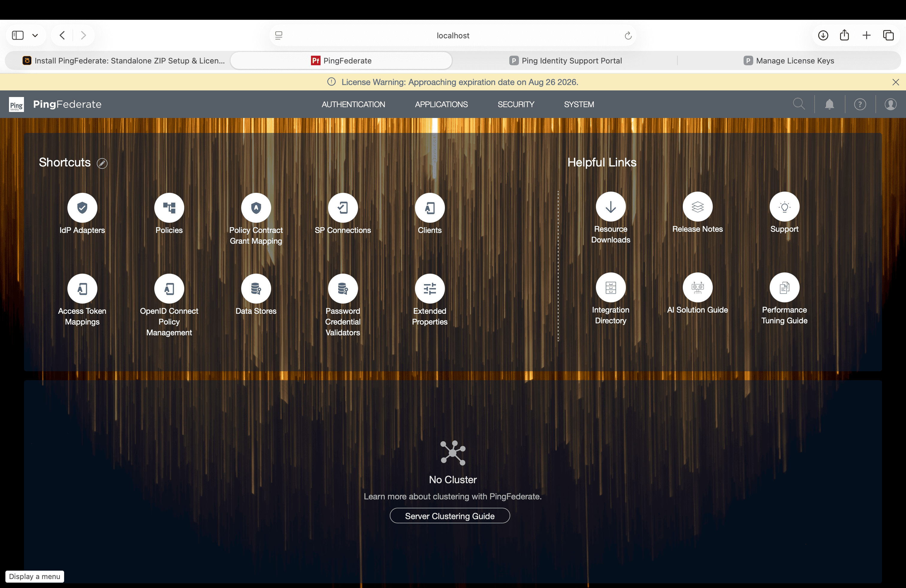
Task: Click the 'Shortcuts' heading text
Action: click(65, 162)
